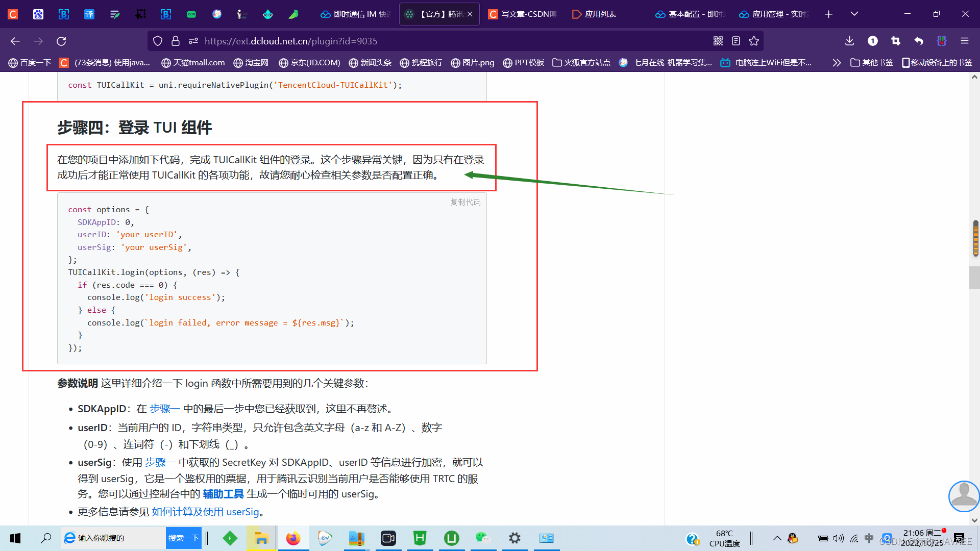This screenshot has width=980, height=551.
Task: Click the 搜索一下 taskbar button
Action: (184, 538)
